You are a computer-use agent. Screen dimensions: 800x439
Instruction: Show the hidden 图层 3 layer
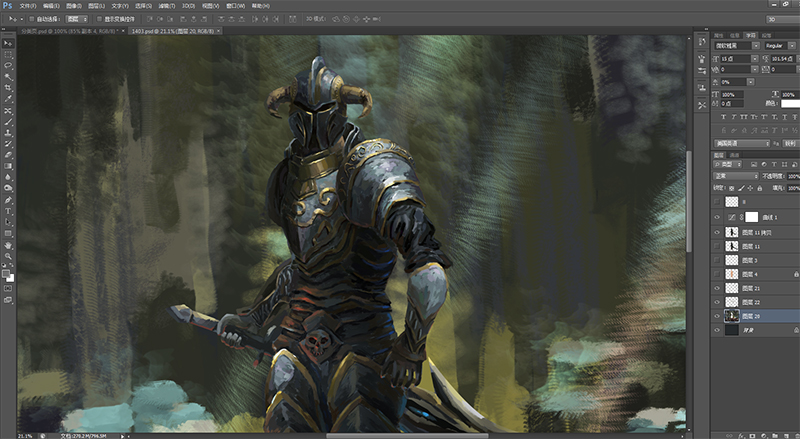[717, 260]
